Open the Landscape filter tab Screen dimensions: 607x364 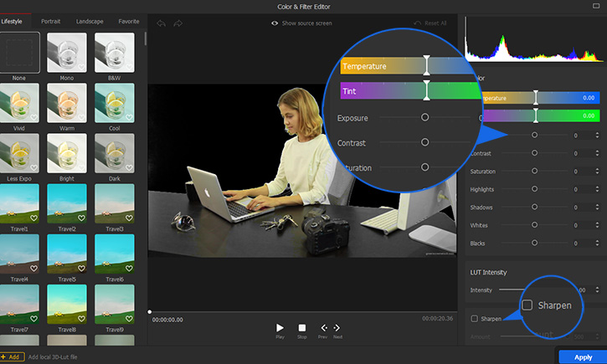tap(90, 21)
